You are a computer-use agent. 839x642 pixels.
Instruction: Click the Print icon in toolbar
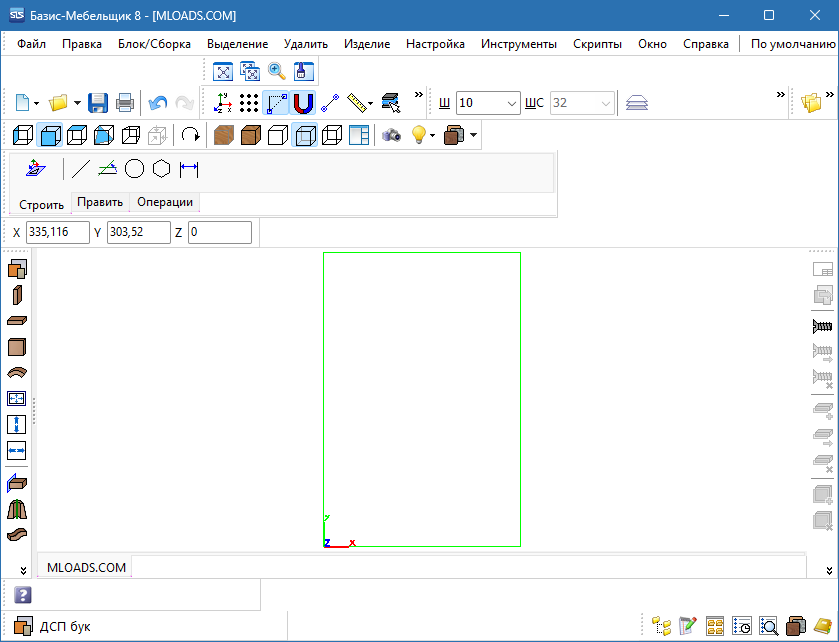125,103
